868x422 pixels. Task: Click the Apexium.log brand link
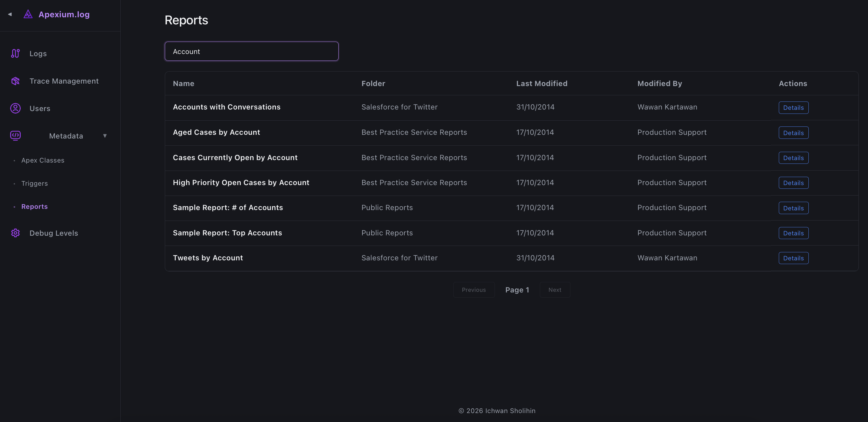(x=64, y=14)
